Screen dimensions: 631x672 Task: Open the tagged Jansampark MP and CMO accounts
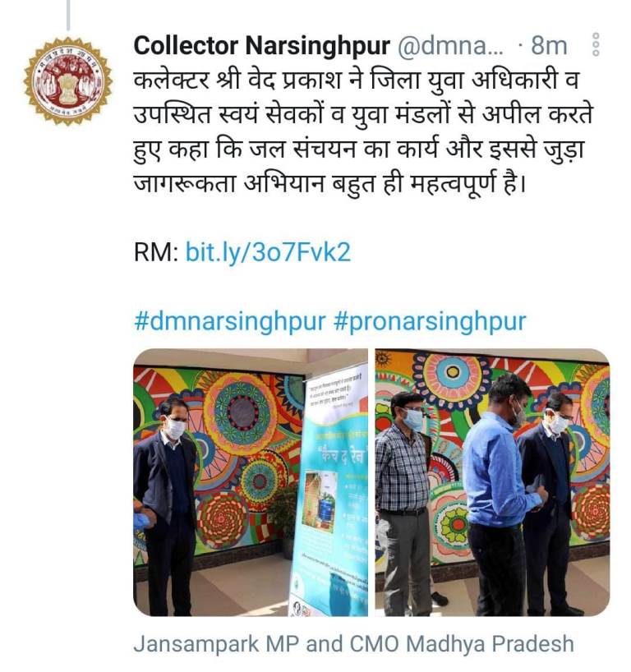pyautogui.click(x=353, y=644)
